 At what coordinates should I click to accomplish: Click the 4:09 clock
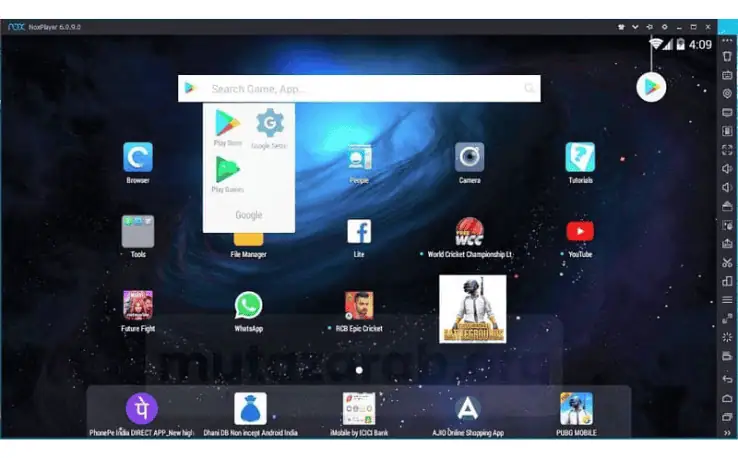[x=700, y=45]
